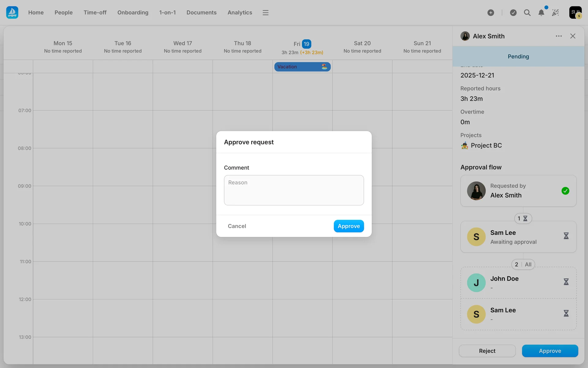Open the Analytics menu item

(x=239, y=13)
